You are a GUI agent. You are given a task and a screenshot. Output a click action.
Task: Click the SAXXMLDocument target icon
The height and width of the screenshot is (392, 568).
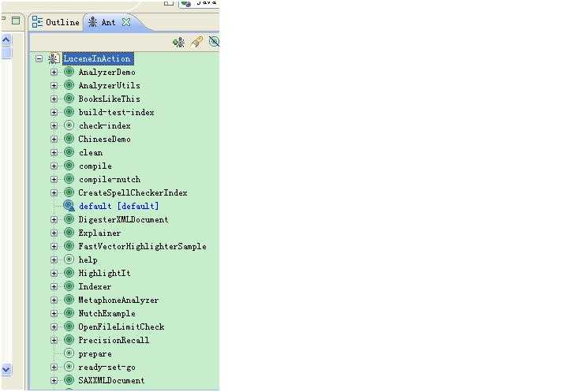pyautogui.click(x=69, y=380)
